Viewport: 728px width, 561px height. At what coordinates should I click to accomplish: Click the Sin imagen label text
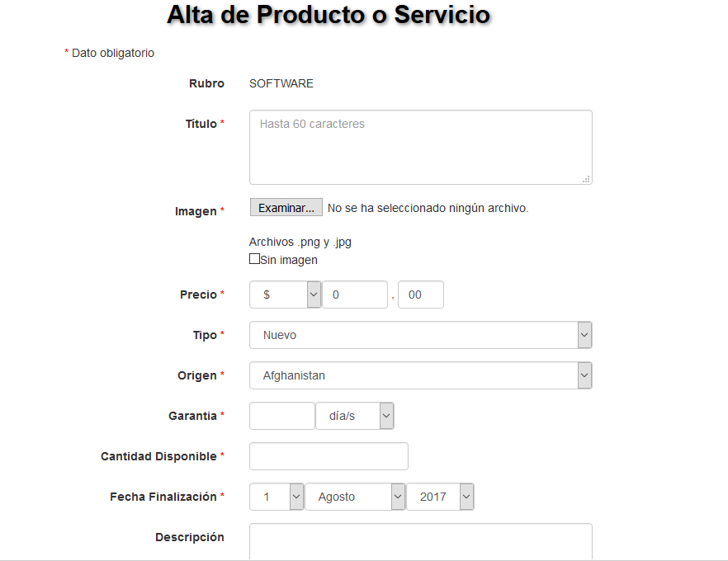point(289,260)
